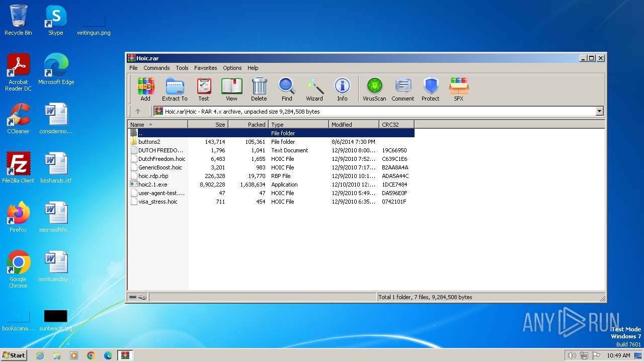Click the taskbar clock showing 10:49 AM
The height and width of the screenshot is (362, 644).
click(618, 355)
